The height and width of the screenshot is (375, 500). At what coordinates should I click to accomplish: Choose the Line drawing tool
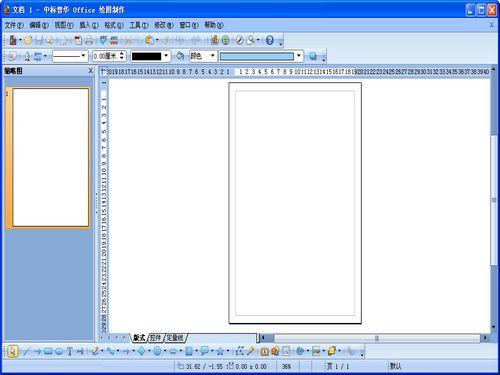pyautogui.click(x=26, y=351)
